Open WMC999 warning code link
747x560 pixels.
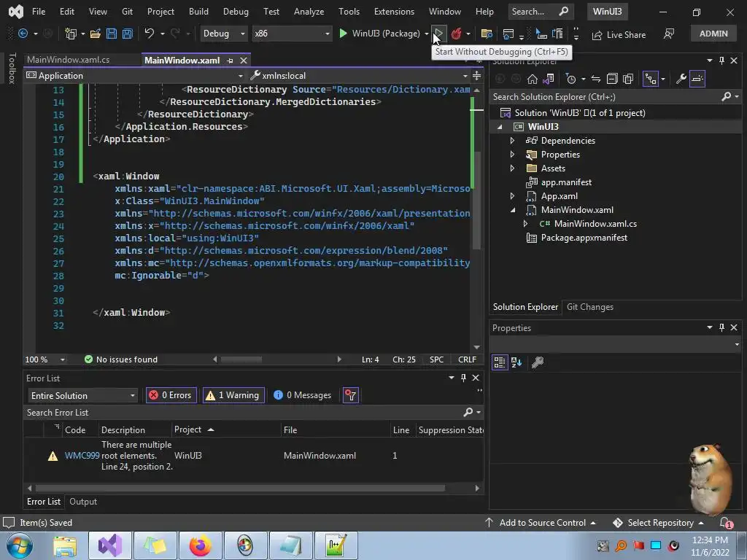(x=82, y=456)
